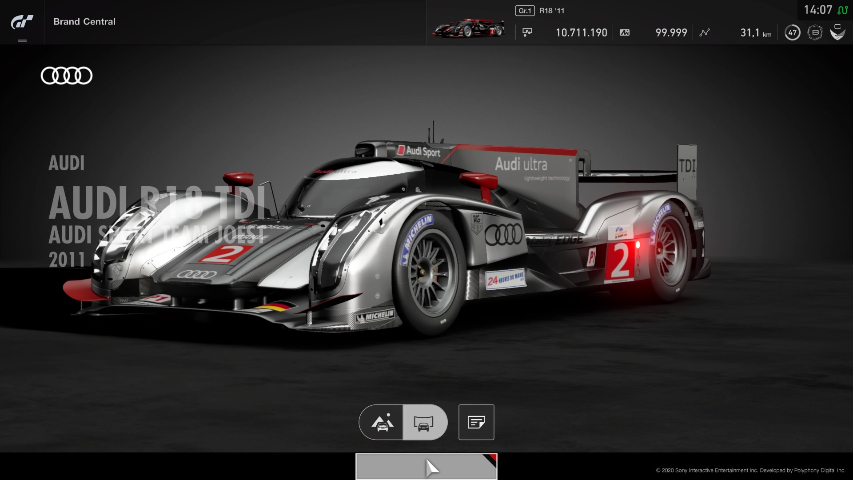Screen dimensions: 853x480
Task: Click the Gr.1 category badge
Action: pos(524,10)
